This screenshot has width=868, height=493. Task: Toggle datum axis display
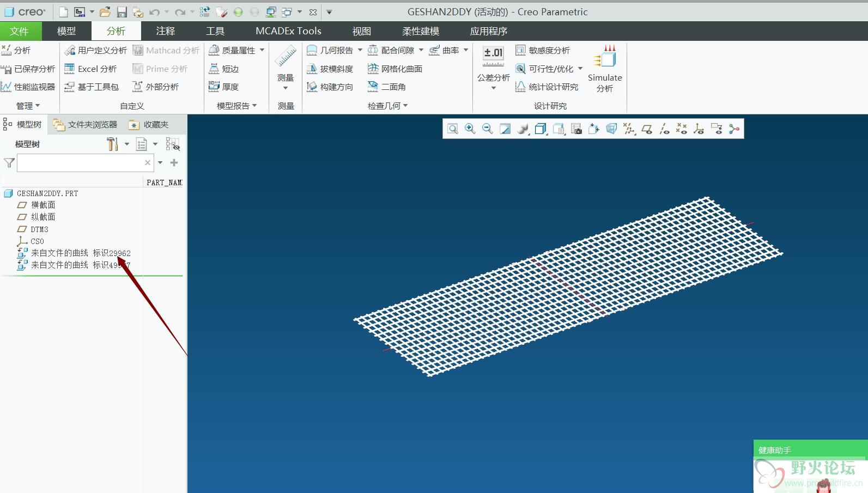(x=664, y=129)
